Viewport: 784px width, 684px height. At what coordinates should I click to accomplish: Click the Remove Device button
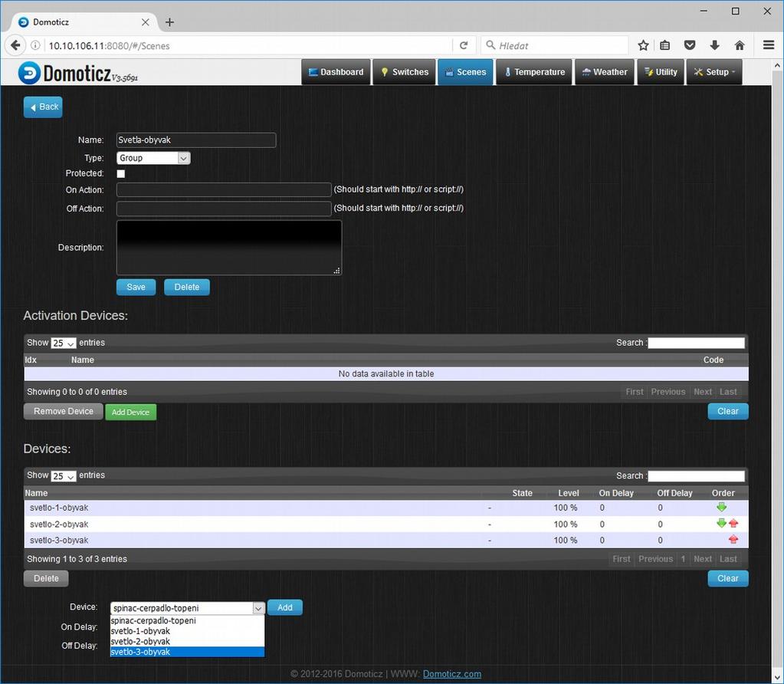click(64, 411)
